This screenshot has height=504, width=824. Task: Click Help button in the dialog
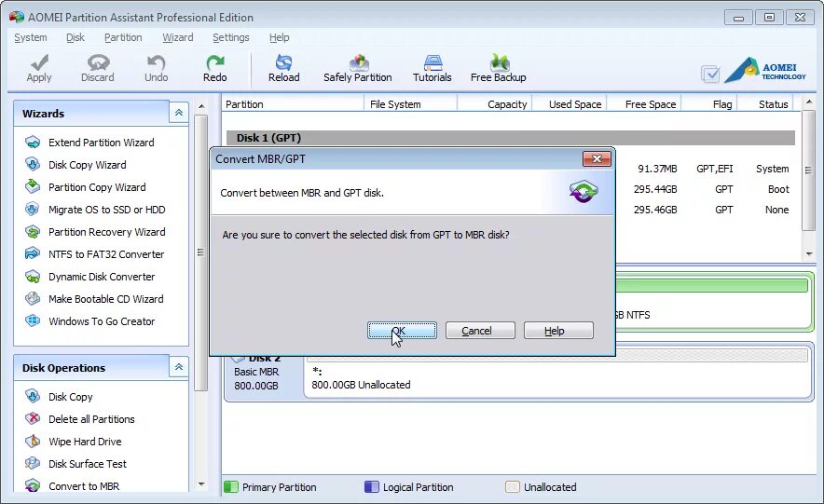click(x=558, y=330)
